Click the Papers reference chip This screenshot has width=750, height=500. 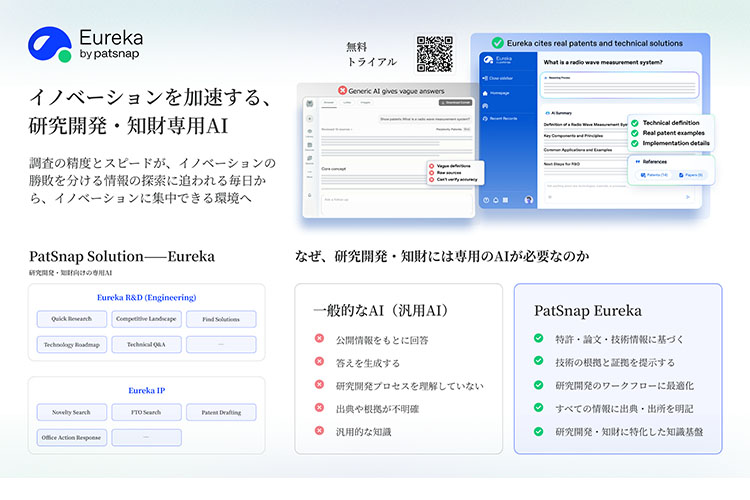click(691, 175)
